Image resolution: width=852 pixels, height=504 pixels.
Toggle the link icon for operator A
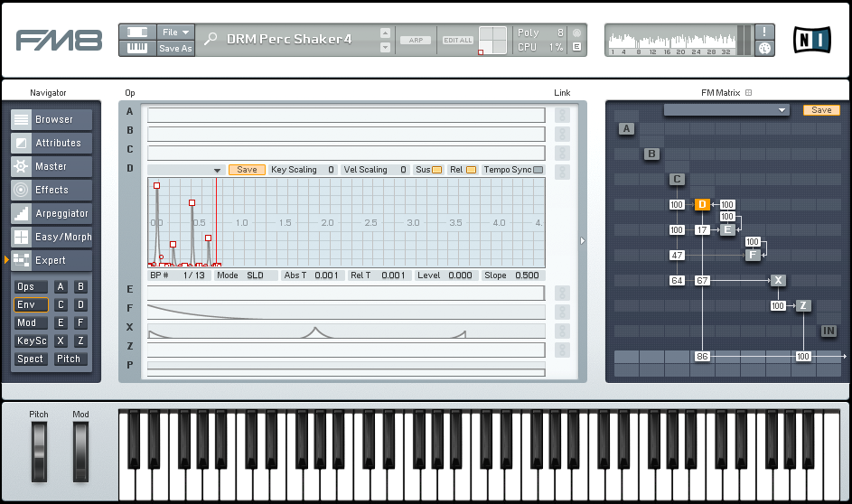562,115
